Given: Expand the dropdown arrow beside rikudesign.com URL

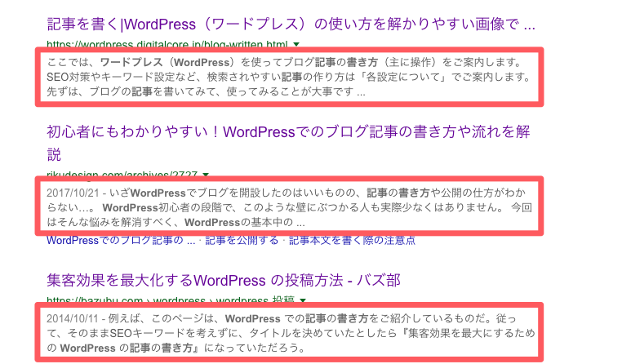Looking at the screenshot, I should click(x=206, y=175).
